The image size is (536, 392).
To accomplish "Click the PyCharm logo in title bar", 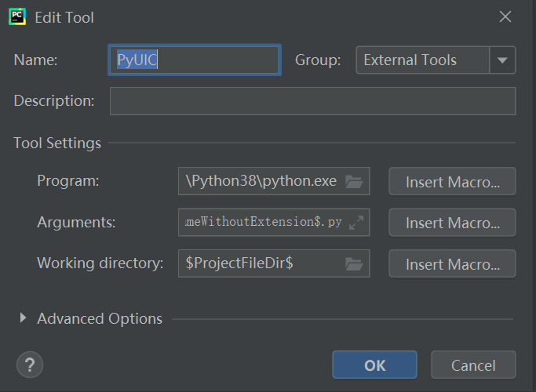I will click(18, 16).
